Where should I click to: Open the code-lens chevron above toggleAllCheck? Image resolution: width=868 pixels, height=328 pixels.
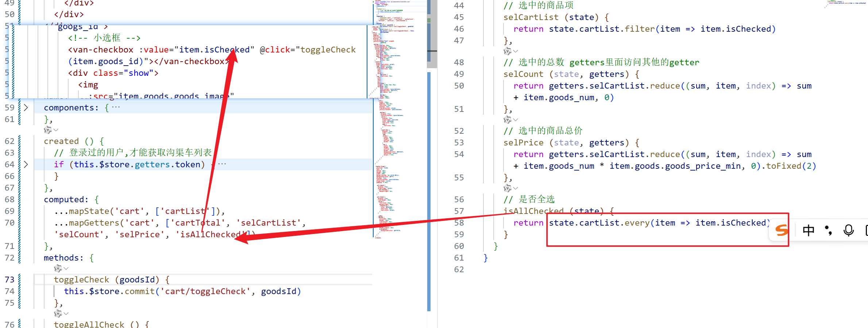[66, 314]
